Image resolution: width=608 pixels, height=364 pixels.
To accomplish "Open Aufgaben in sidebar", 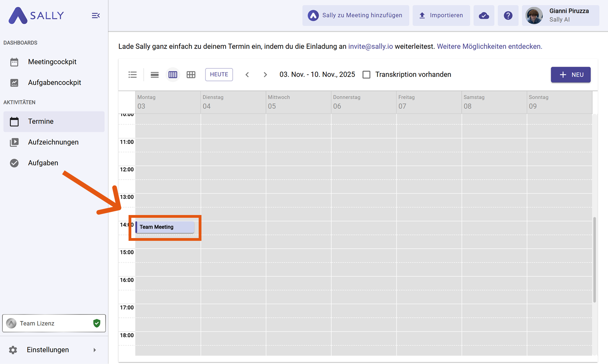I will tap(43, 163).
